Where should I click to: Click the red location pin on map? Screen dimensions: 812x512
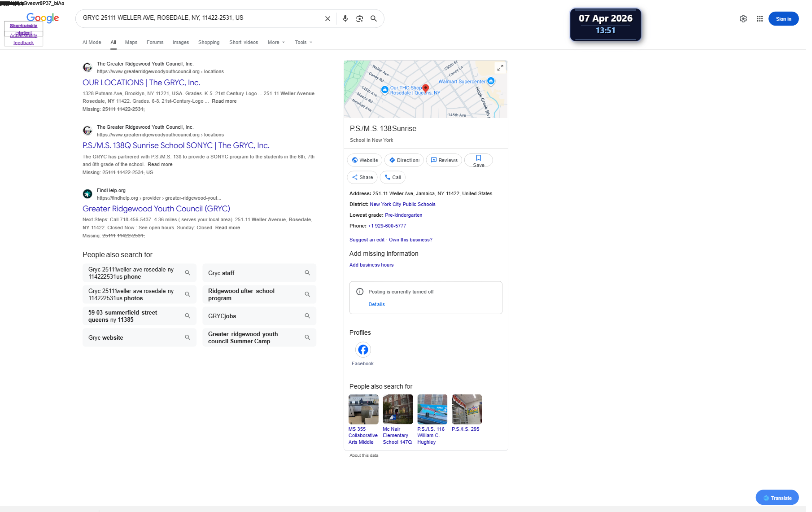pyautogui.click(x=426, y=88)
